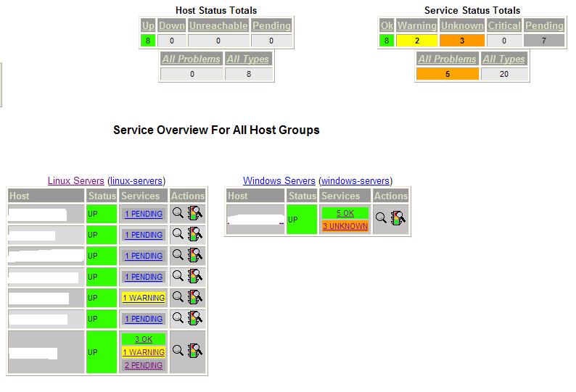This screenshot has height=392, width=576.
Task: Click traffic light icon in the last Linux host row
Action: [195, 351]
